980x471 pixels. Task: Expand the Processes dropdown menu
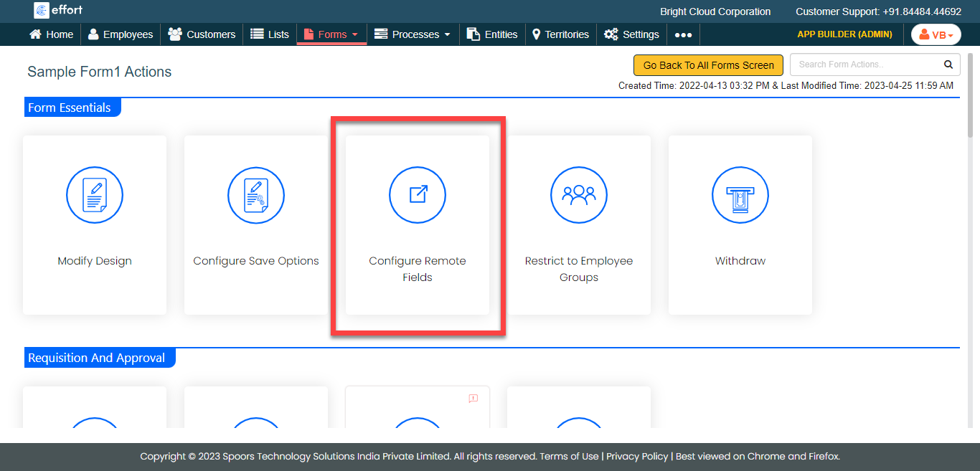(x=413, y=34)
